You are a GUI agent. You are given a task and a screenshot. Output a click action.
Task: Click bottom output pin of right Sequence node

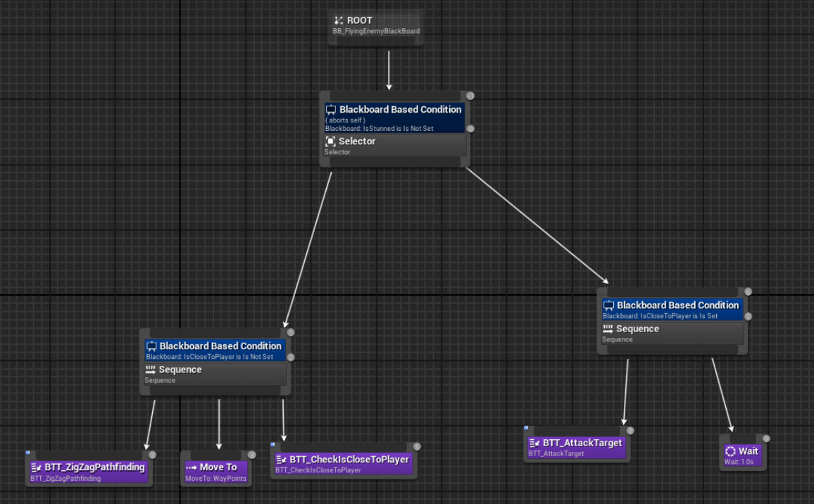click(672, 350)
